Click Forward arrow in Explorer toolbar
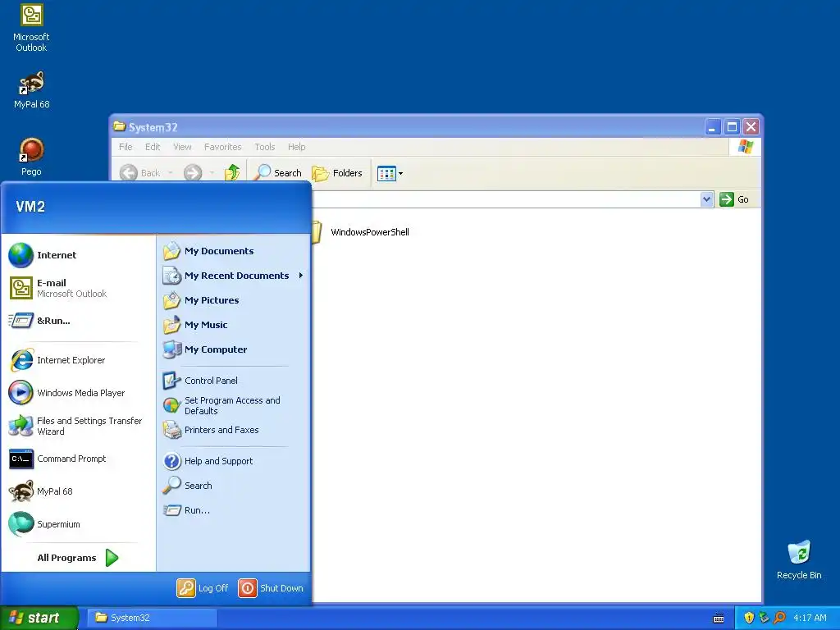 point(193,172)
